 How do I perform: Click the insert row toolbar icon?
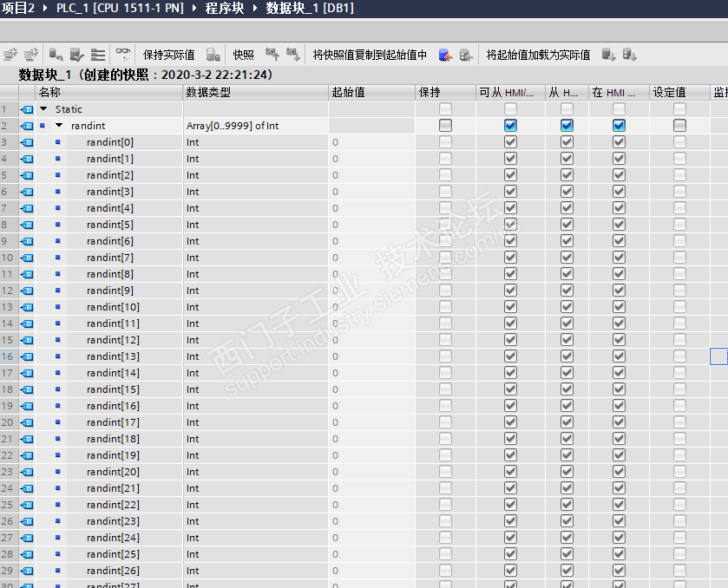click(10, 55)
